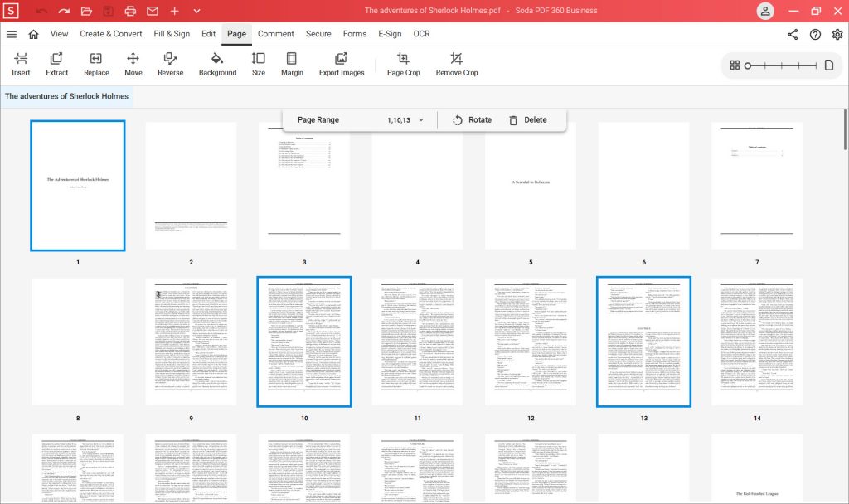Open the settings gear icon
This screenshot has height=504, width=849.
837,34
